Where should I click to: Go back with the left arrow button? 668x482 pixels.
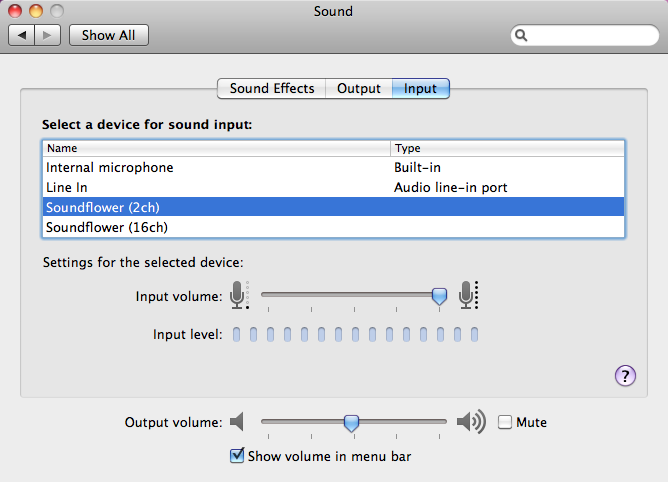(21, 35)
